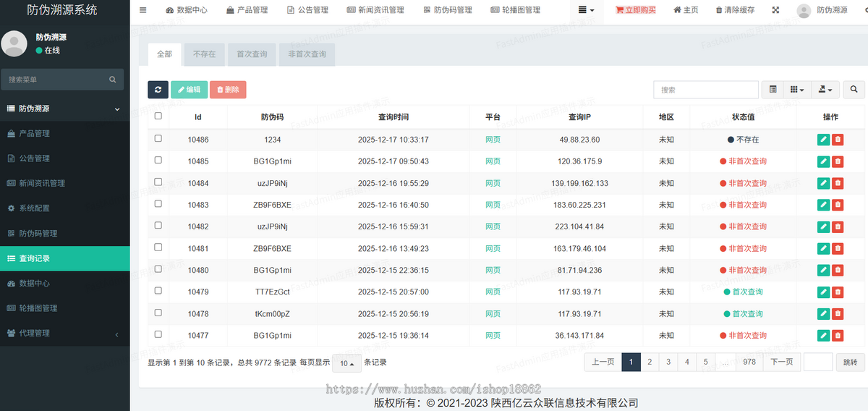Collapse the 防伪溯源 sidebar group
The image size is (868, 411).
[65, 109]
